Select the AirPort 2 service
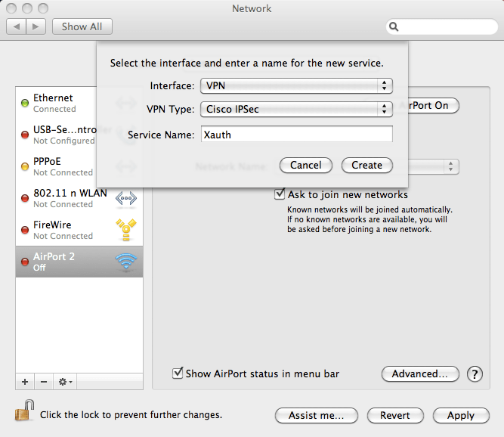The image size is (504, 437). click(x=79, y=262)
